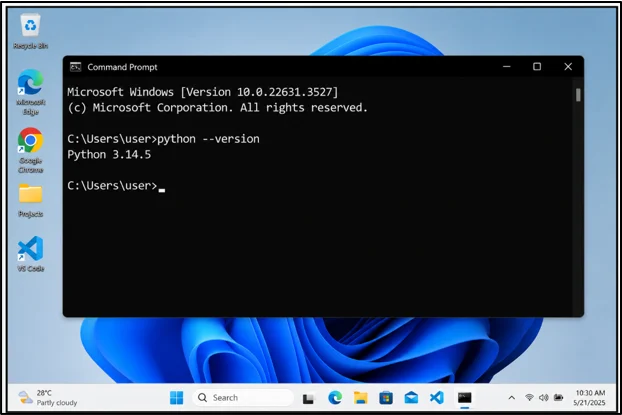Open Microsoft Store from the taskbar
The image size is (622, 415).
pos(386,398)
